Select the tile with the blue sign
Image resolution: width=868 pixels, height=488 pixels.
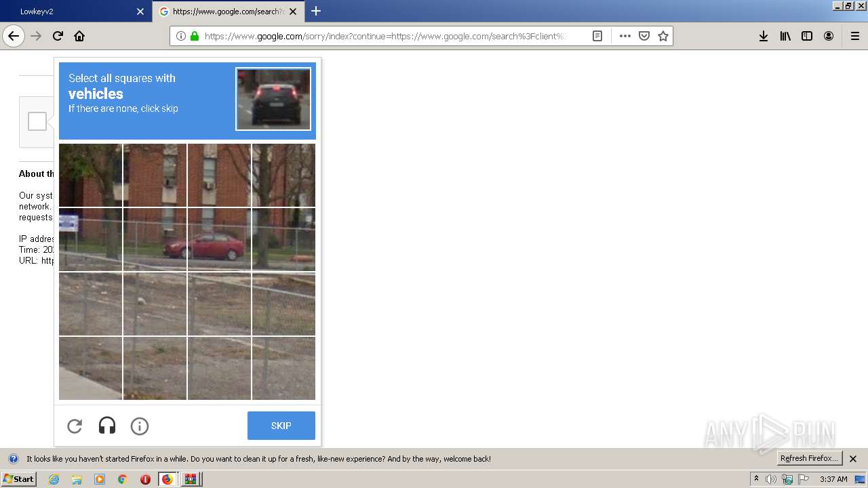90,239
